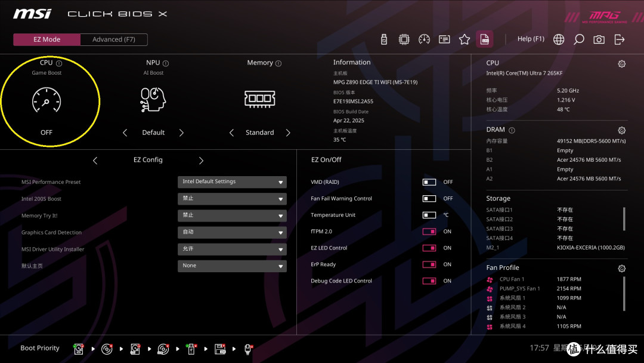Click the CPU Game Boost gauge icon
Image resolution: width=644 pixels, height=363 pixels.
[47, 100]
